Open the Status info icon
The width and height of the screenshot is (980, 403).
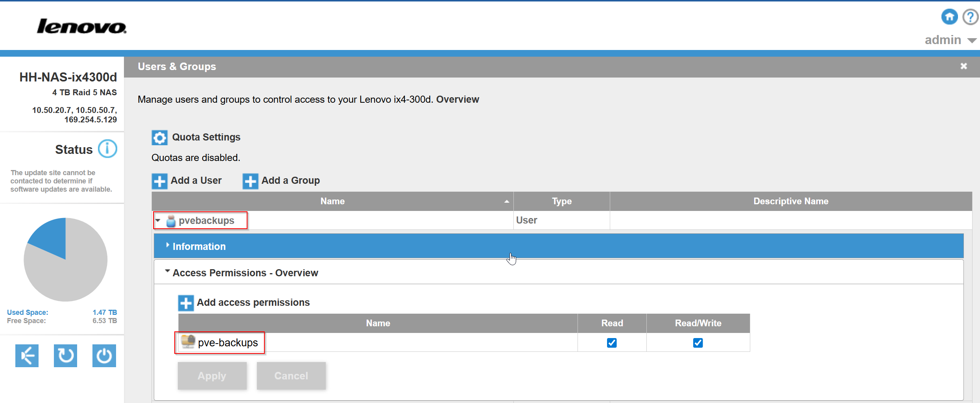coord(107,149)
